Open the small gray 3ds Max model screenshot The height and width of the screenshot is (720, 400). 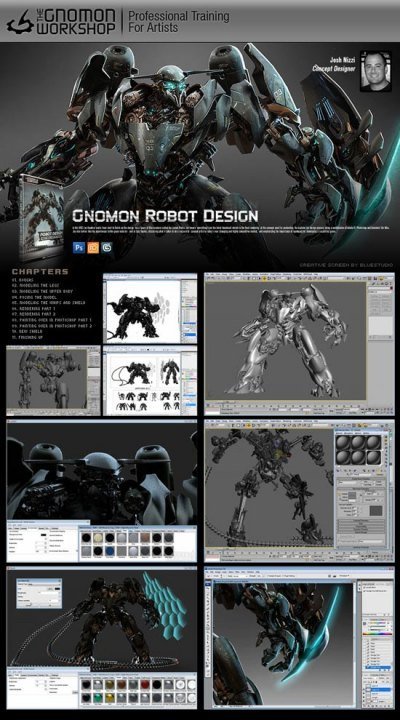53,381
